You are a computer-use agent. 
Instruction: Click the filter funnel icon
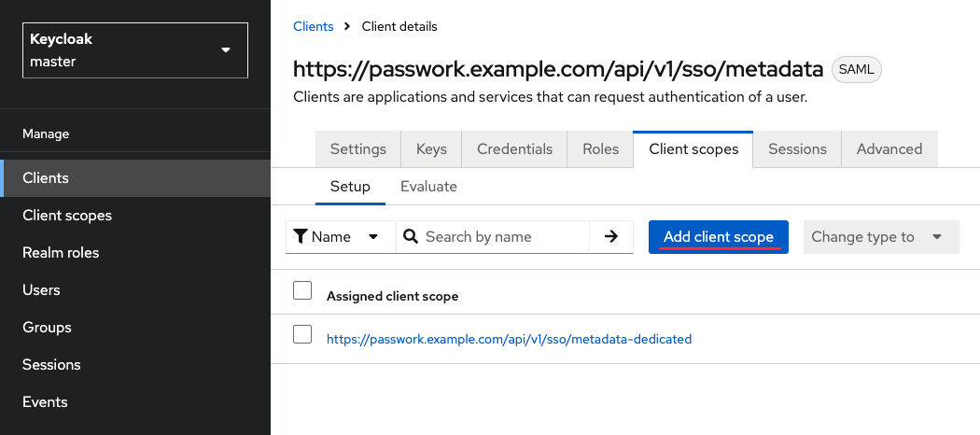click(301, 237)
